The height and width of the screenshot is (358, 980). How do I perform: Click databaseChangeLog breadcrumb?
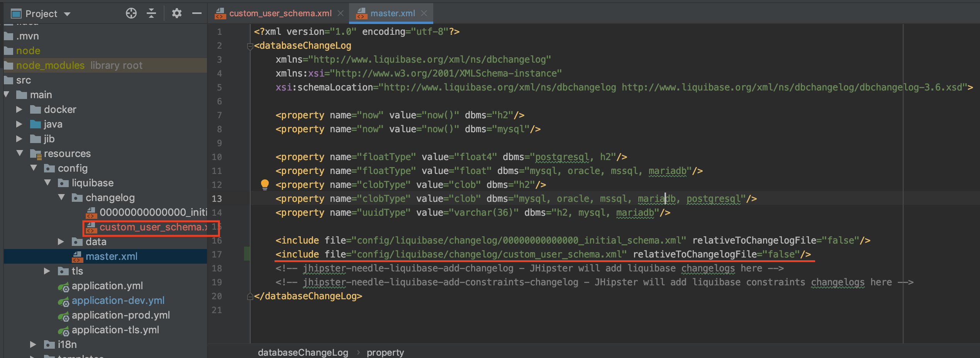(x=303, y=352)
